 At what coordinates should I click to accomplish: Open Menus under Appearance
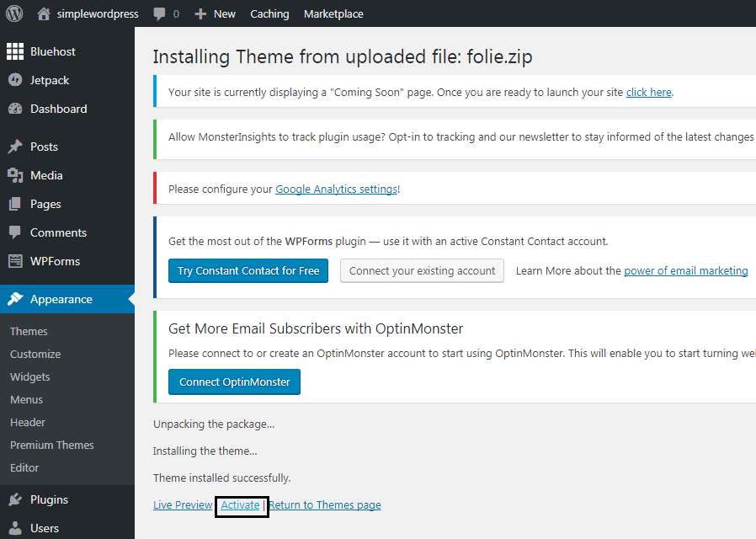pyautogui.click(x=26, y=400)
